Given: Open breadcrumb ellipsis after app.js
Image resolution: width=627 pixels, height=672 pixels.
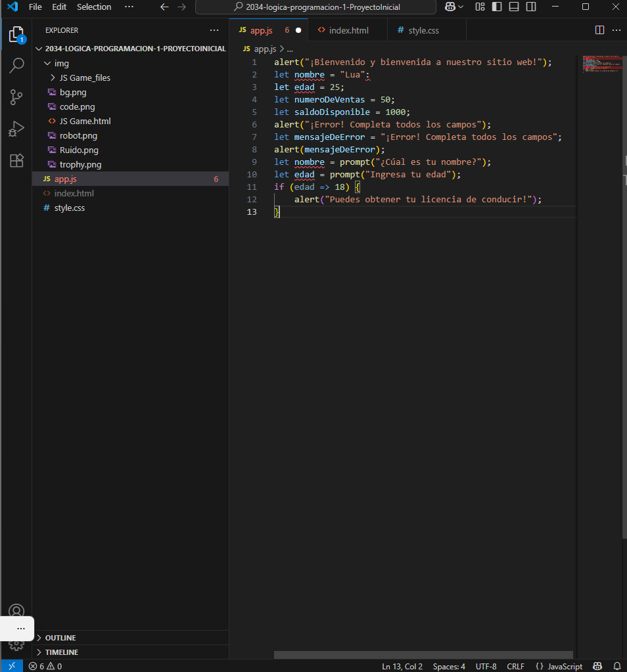Looking at the screenshot, I should pos(290,49).
